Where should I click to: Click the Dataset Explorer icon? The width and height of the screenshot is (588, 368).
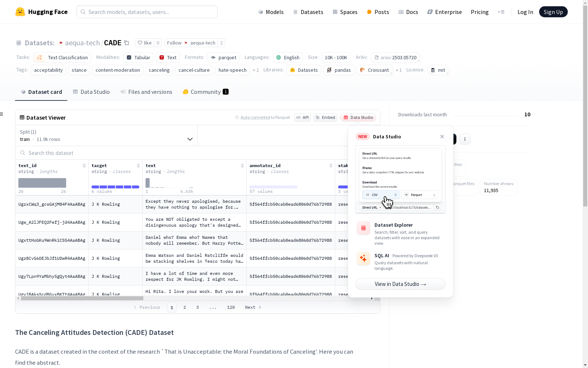[363, 228]
